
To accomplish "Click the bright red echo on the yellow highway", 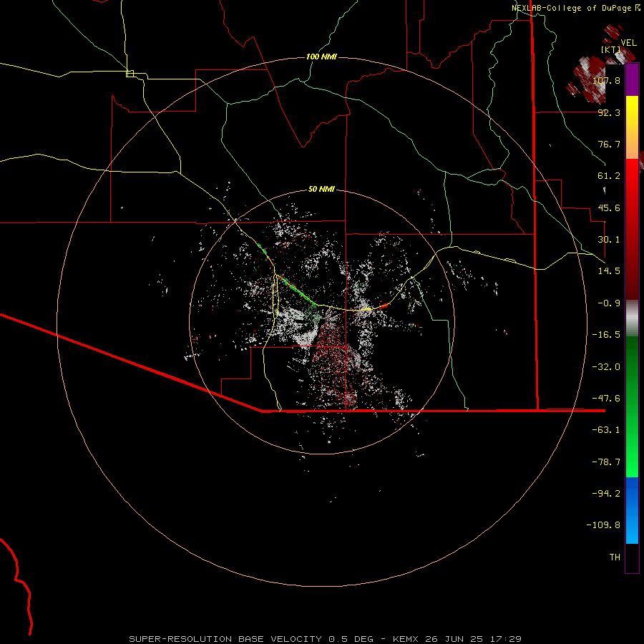I will point(384,305).
